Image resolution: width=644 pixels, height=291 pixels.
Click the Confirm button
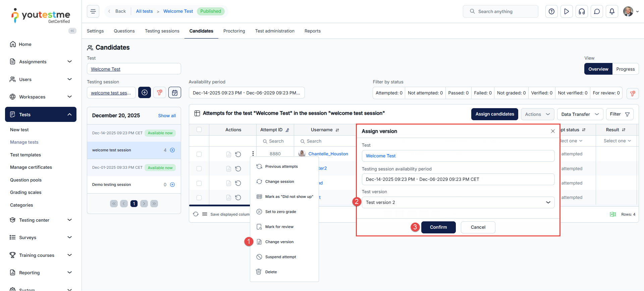tap(438, 227)
